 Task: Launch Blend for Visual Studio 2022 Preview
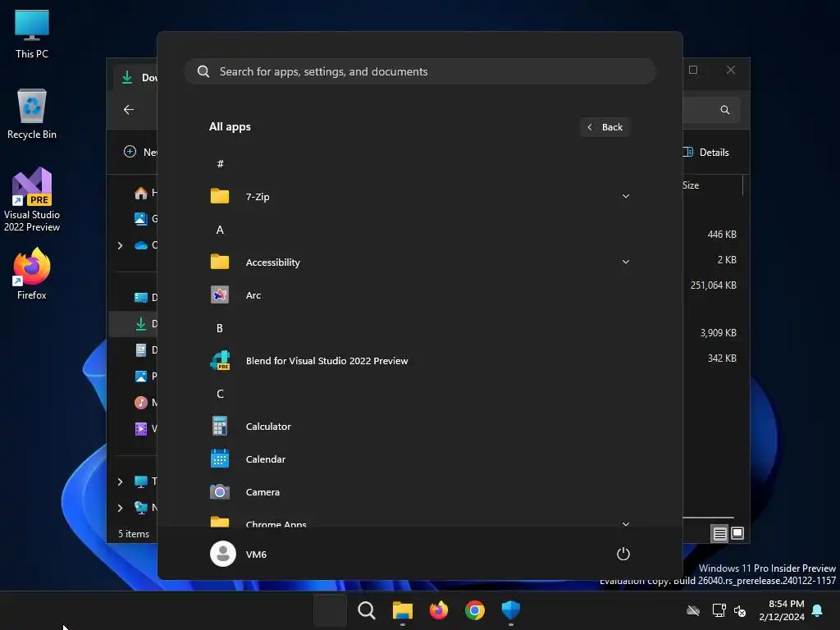pos(419,361)
